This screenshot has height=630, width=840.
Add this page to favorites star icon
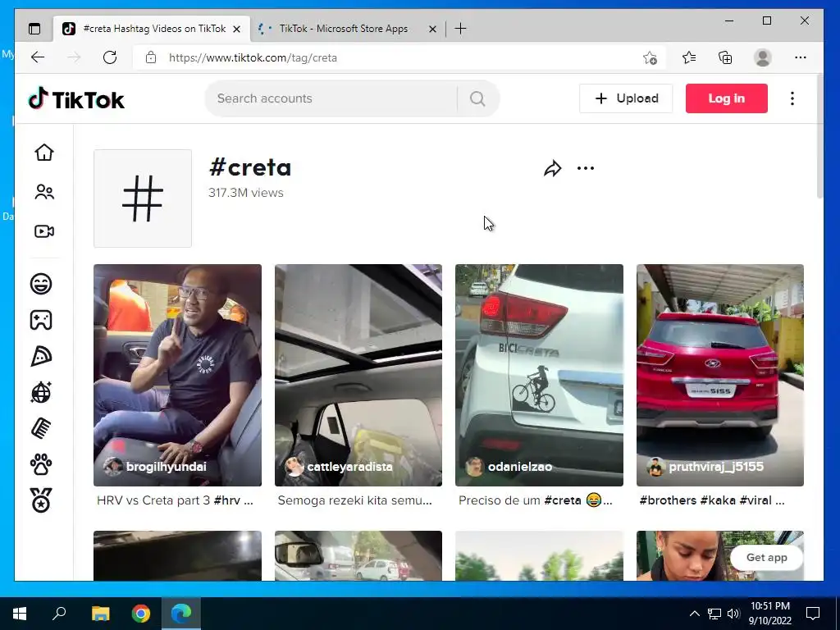click(650, 58)
